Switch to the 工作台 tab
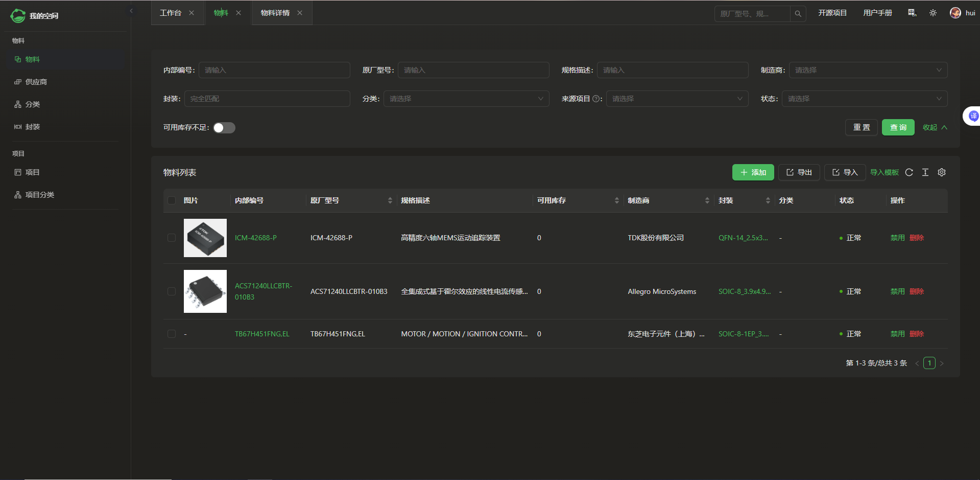The width and height of the screenshot is (980, 480). tap(171, 13)
